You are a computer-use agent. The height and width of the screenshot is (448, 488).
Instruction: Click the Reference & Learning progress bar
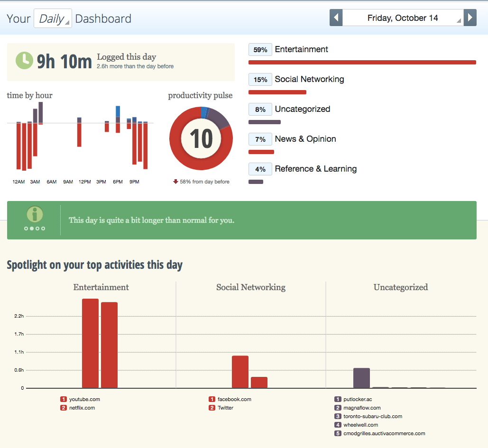(256, 182)
